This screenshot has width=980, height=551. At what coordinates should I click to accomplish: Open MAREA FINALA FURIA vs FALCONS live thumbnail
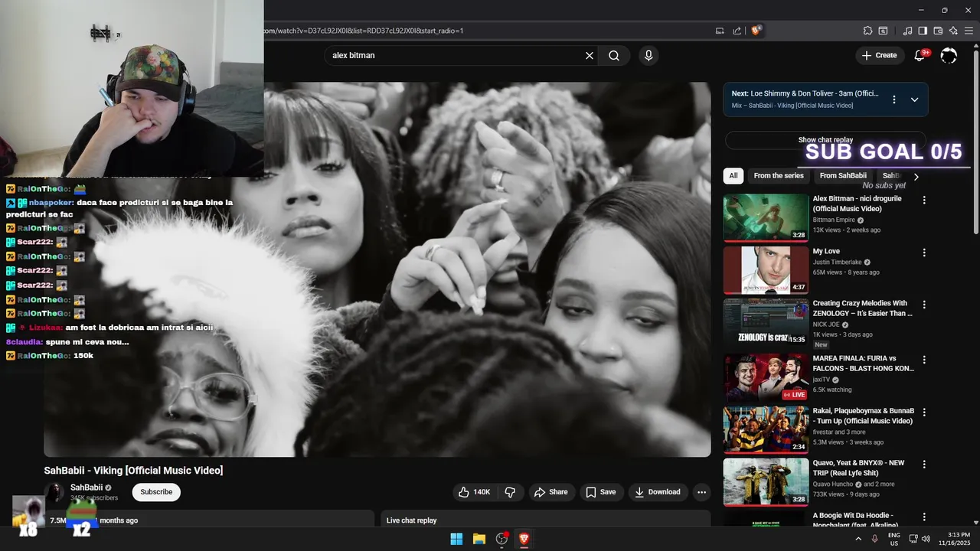click(x=766, y=378)
